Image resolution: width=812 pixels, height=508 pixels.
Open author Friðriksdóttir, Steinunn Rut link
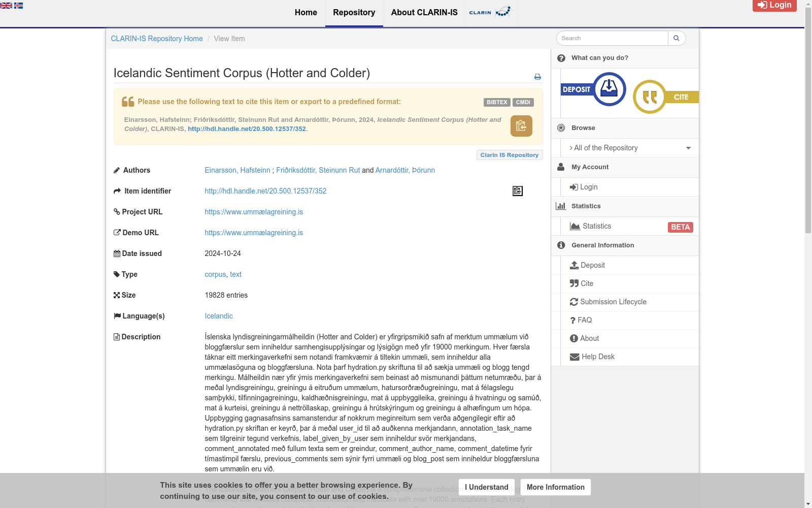click(x=318, y=170)
